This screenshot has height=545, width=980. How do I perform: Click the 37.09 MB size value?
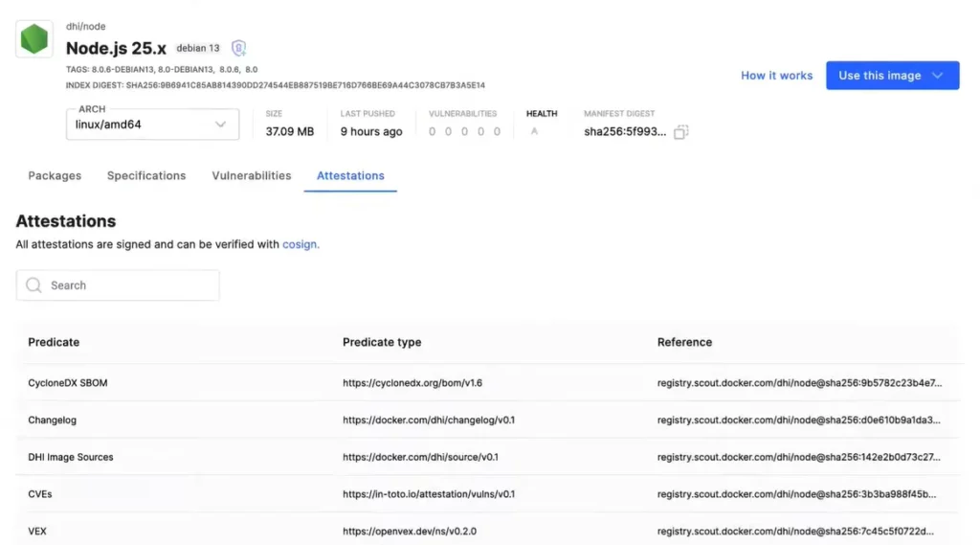click(289, 131)
